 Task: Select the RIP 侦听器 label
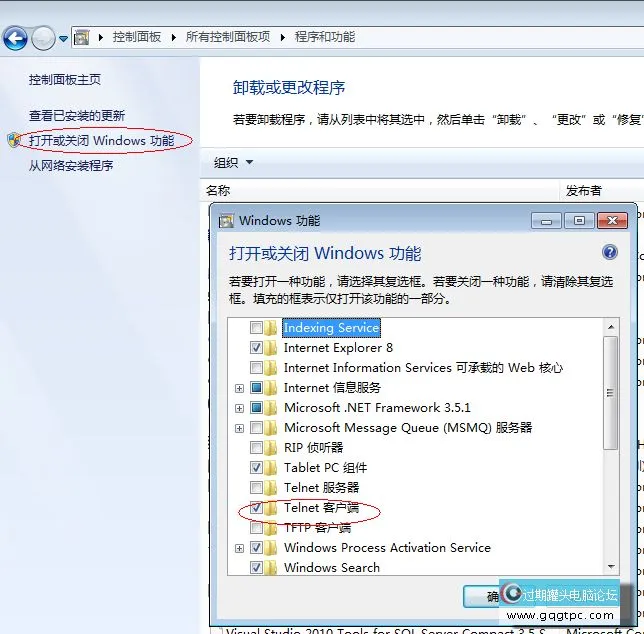click(313, 448)
